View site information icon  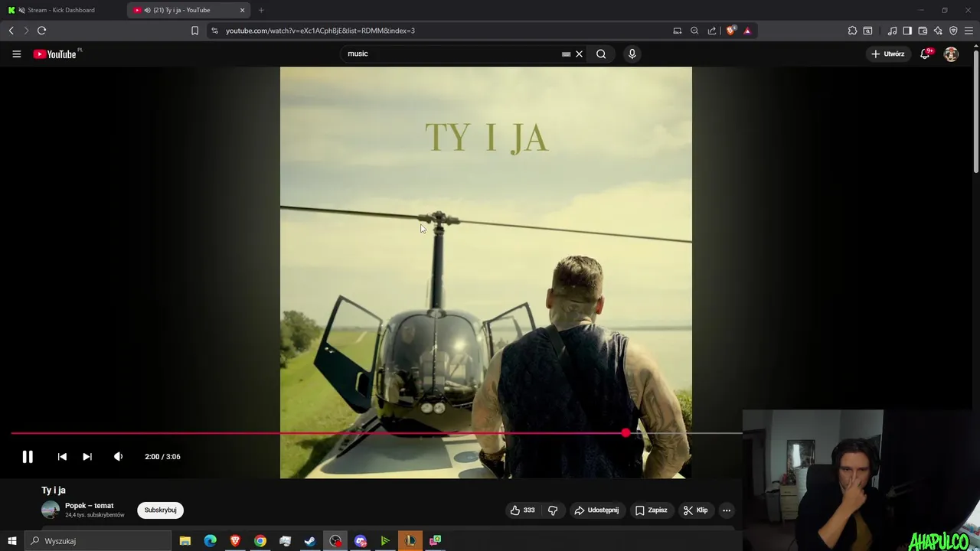(214, 31)
